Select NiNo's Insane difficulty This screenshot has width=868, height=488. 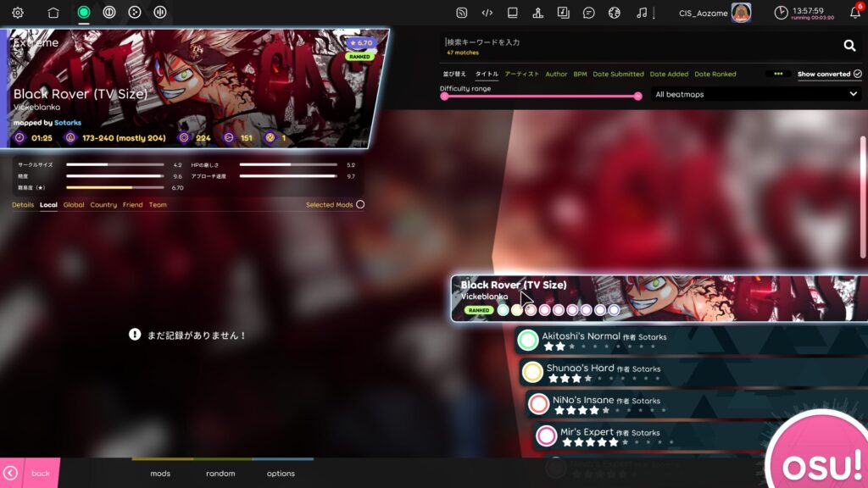click(x=697, y=404)
